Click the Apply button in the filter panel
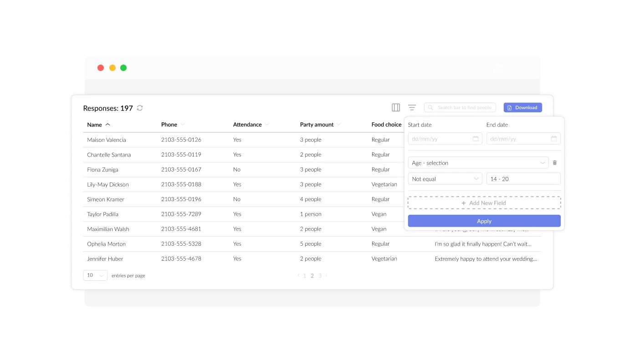This screenshot has width=624, height=364. coord(484,221)
